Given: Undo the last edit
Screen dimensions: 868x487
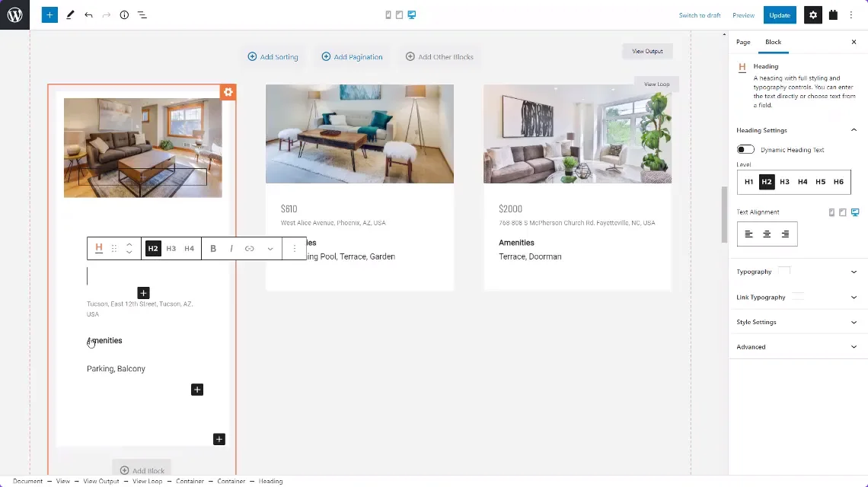Looking at the screenshot, I should click(88, 14).
